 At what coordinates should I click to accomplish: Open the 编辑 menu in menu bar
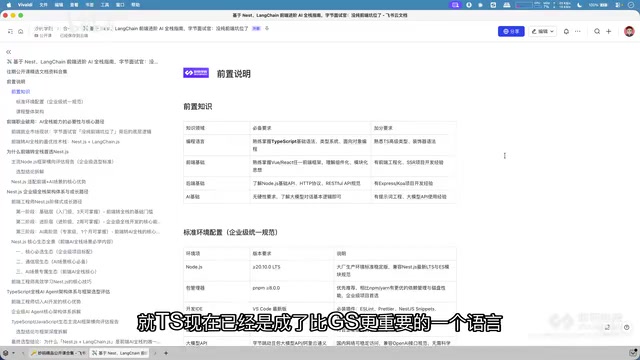pos(59,5)
